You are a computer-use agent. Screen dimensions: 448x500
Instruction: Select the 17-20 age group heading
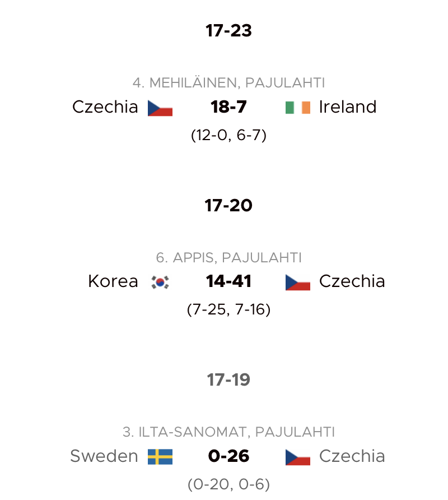point(229,205)
